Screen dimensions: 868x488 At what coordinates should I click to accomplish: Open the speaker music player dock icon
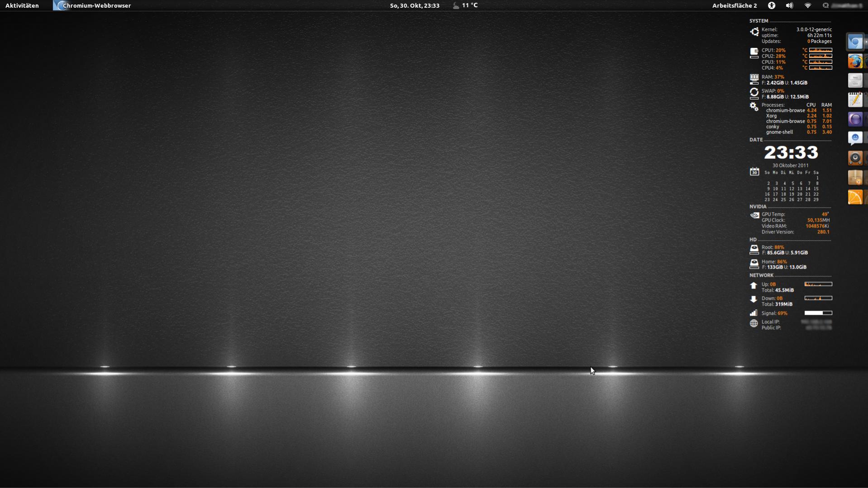[x=855, y=158]
